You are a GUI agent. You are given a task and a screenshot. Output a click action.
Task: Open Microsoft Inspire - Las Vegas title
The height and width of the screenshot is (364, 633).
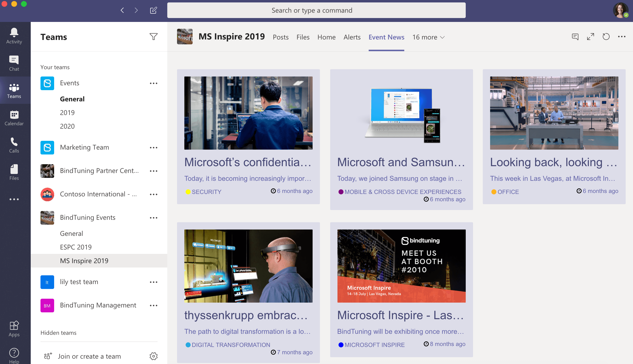pos(400,315)
